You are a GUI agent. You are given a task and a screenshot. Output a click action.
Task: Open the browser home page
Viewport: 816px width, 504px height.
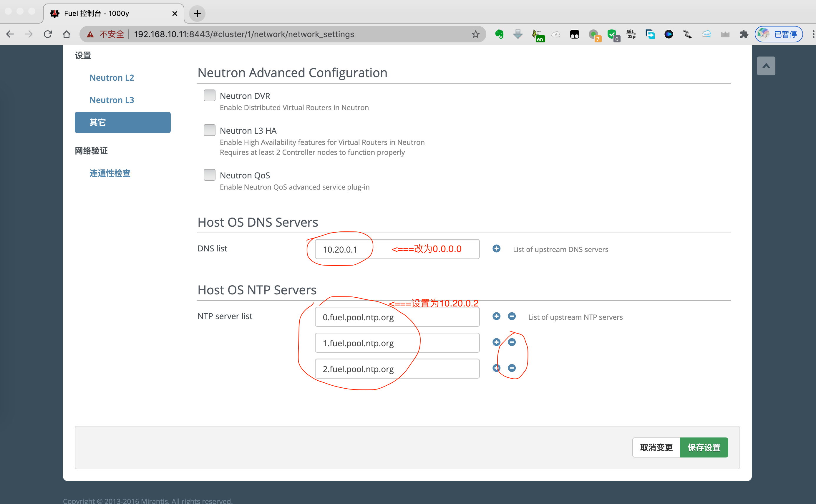[x=66, y=34]
